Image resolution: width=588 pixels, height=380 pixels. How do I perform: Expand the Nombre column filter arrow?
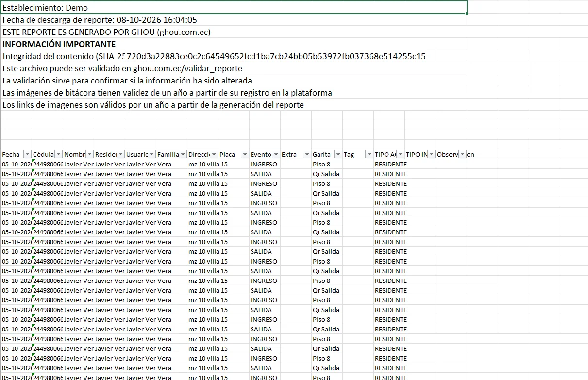89,154
